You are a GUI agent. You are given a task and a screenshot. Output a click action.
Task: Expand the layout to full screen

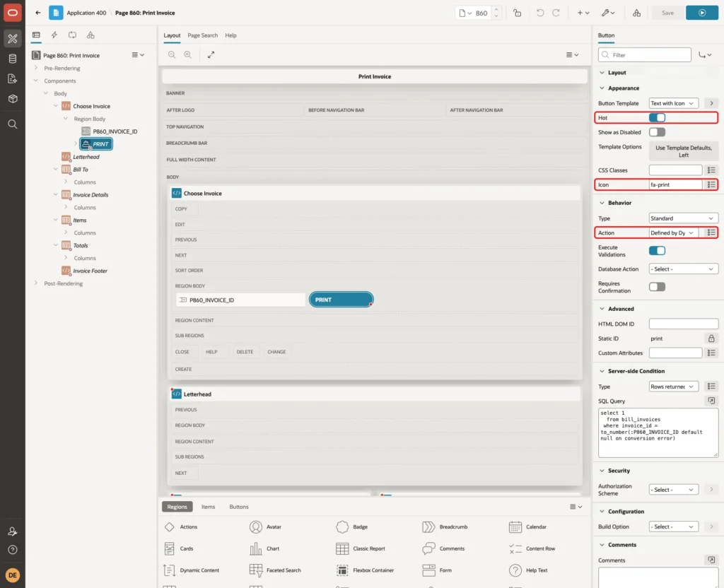point(211,54)
